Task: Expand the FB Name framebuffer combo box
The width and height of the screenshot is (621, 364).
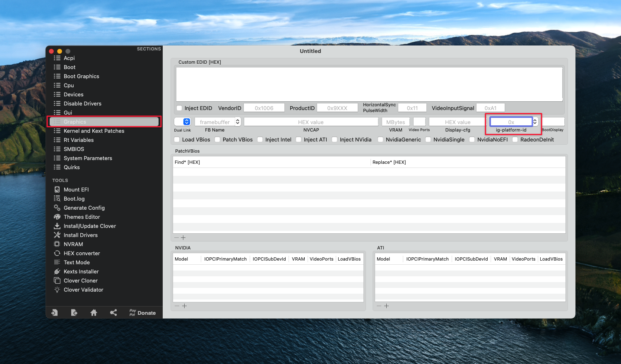Action: [x=238, y=122]
